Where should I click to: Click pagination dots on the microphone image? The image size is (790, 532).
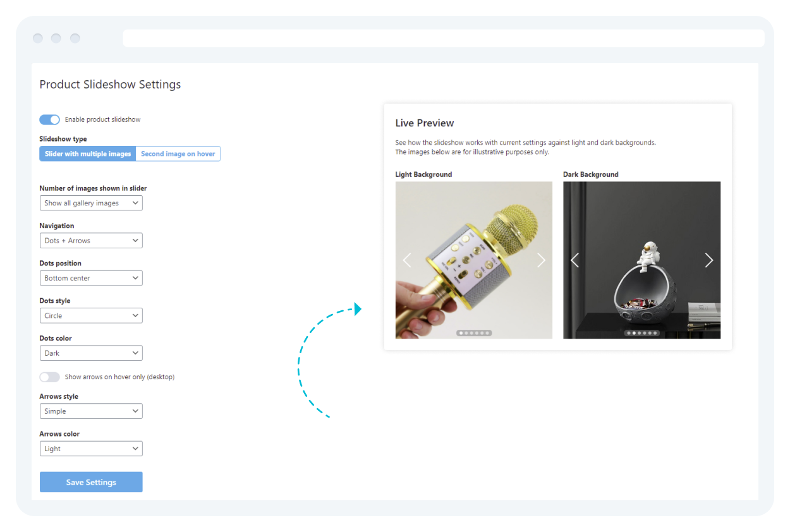tap(474, 333)
